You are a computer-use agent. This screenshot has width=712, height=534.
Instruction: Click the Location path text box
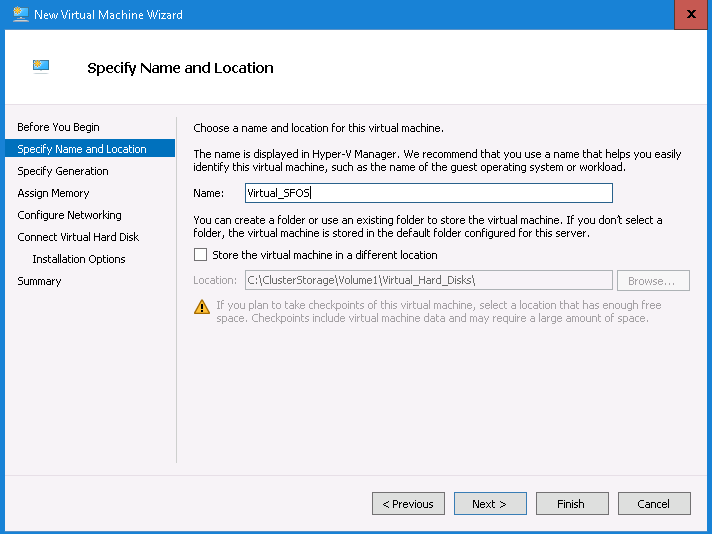click(x=428, y=280)
